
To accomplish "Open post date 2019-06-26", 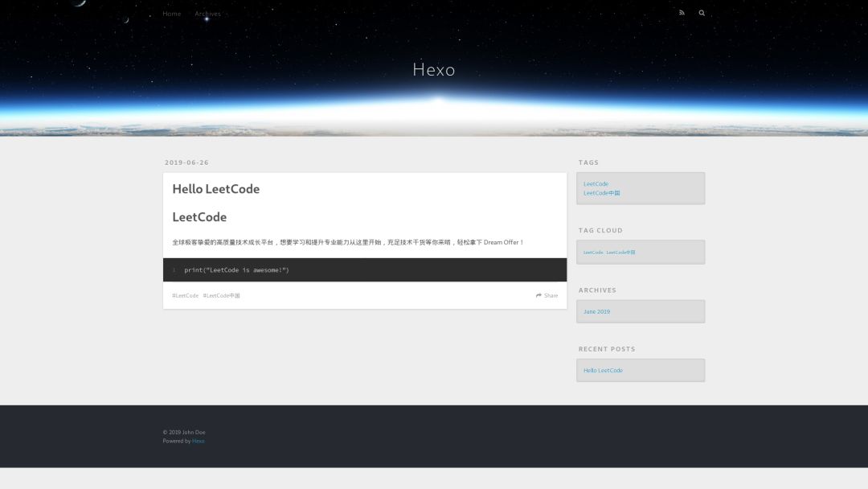I will click(x=186, y=162).
